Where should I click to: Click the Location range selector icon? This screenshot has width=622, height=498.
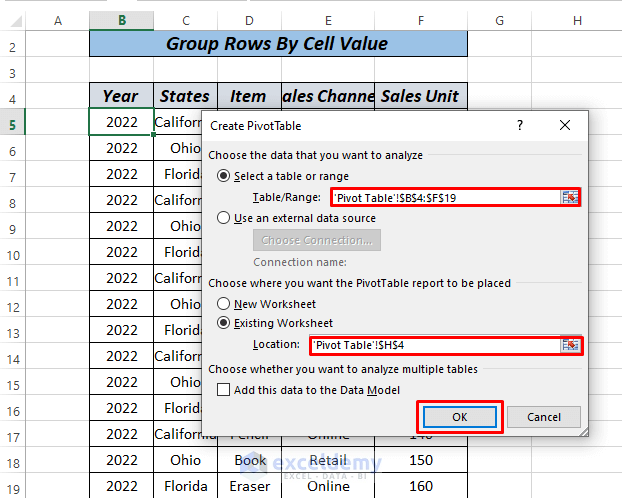pos(570,345)
